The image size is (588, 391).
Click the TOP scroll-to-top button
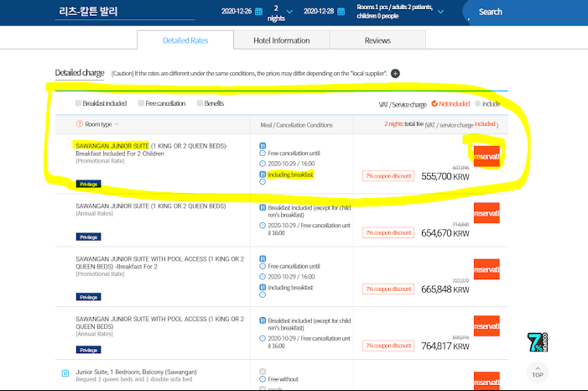click(x=538, y=373)
